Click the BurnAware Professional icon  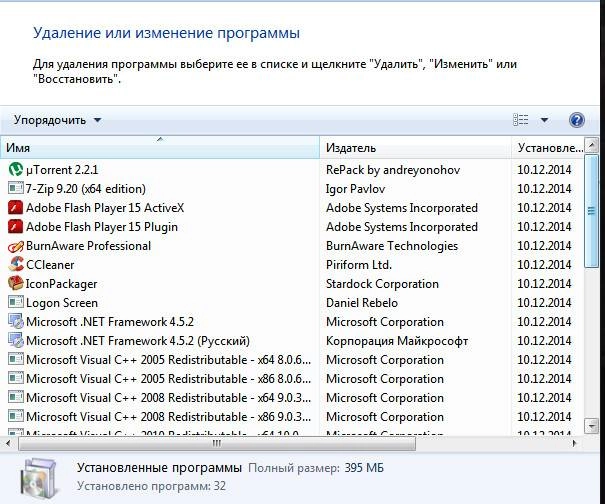click(16, 245)
